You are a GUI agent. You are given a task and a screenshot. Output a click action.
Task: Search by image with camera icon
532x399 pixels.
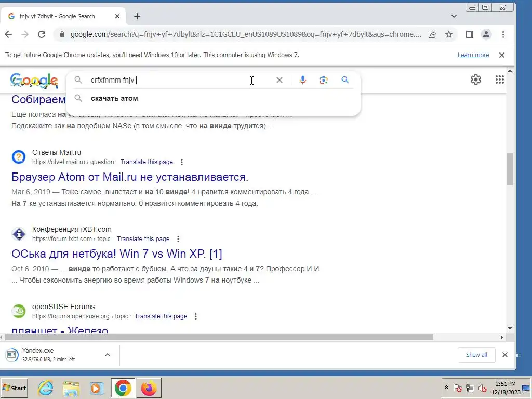(323, 80)
